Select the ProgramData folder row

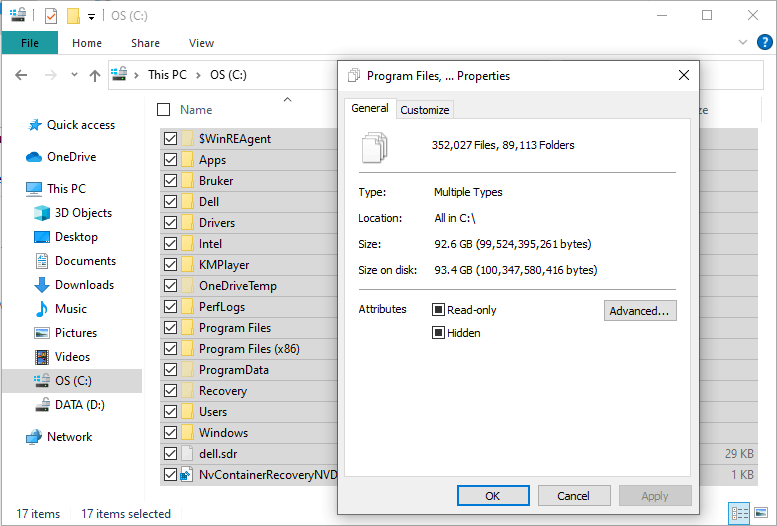point(249,370)
